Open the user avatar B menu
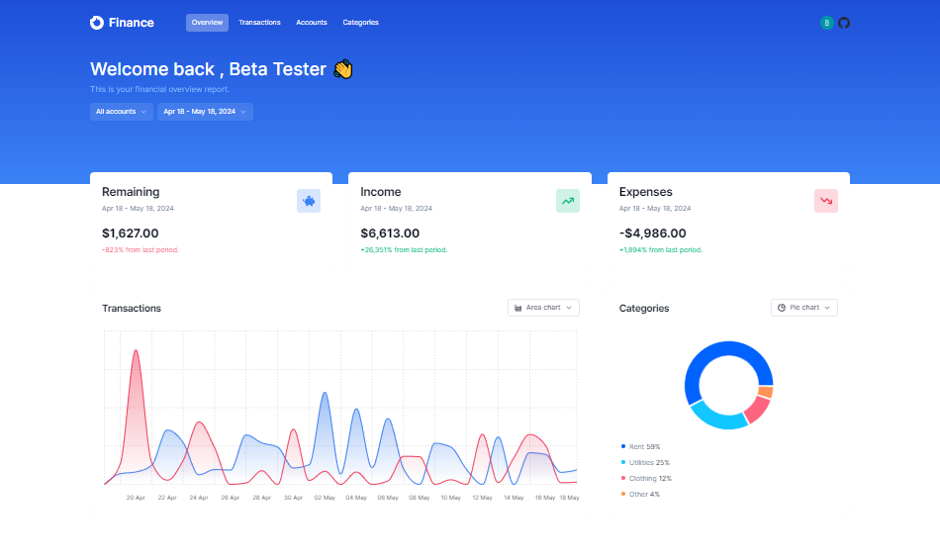Image resolution: width=940 pixels, height=560 pixels. (826, 23)
